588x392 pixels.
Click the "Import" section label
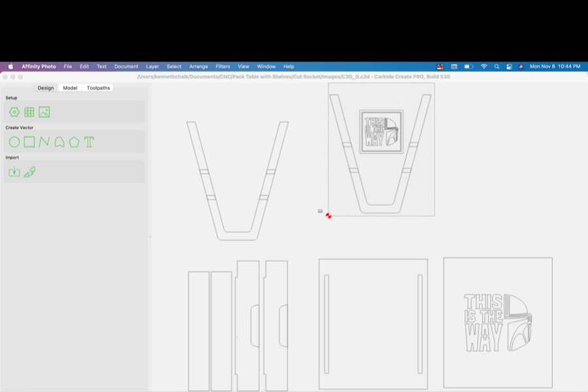[x=12, y=157]
